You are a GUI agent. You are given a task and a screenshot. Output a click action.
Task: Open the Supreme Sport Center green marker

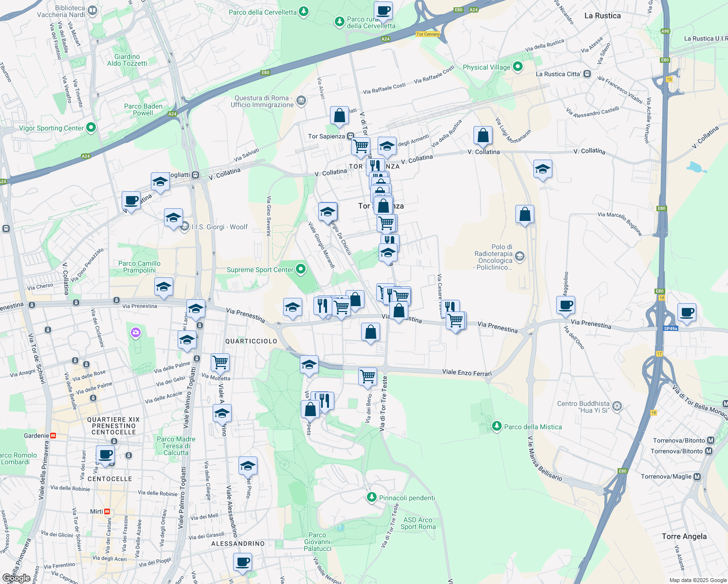click(x=300, y=269)
